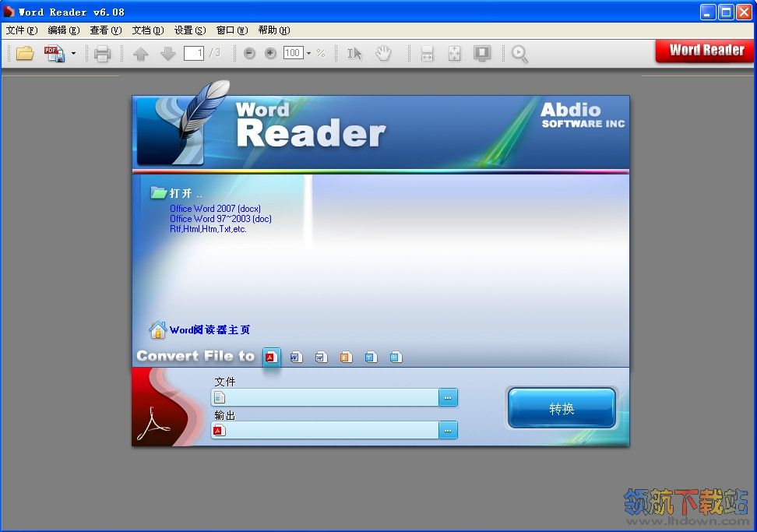Click the 文件 source file input field

point(325,397)
